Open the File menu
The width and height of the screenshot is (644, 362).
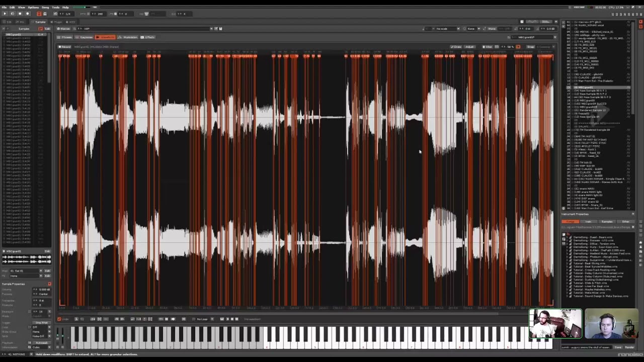coord(4,8)
